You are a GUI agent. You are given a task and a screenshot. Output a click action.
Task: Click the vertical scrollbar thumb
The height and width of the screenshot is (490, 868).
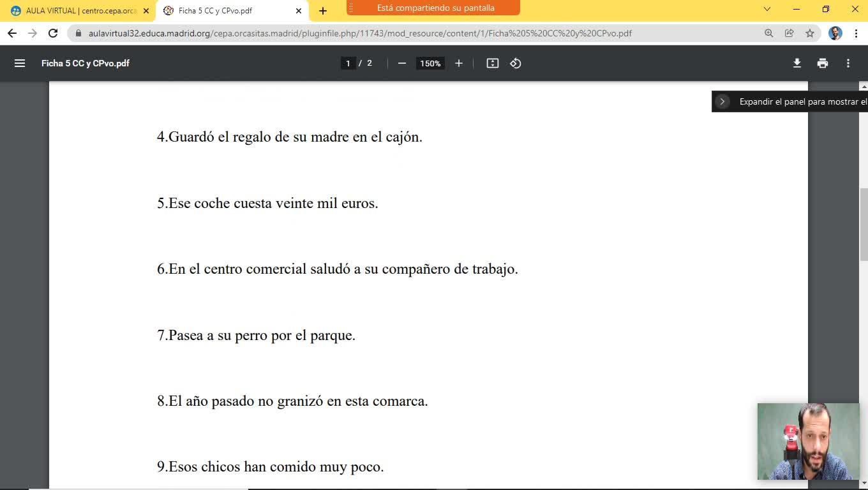coord(864,225)
